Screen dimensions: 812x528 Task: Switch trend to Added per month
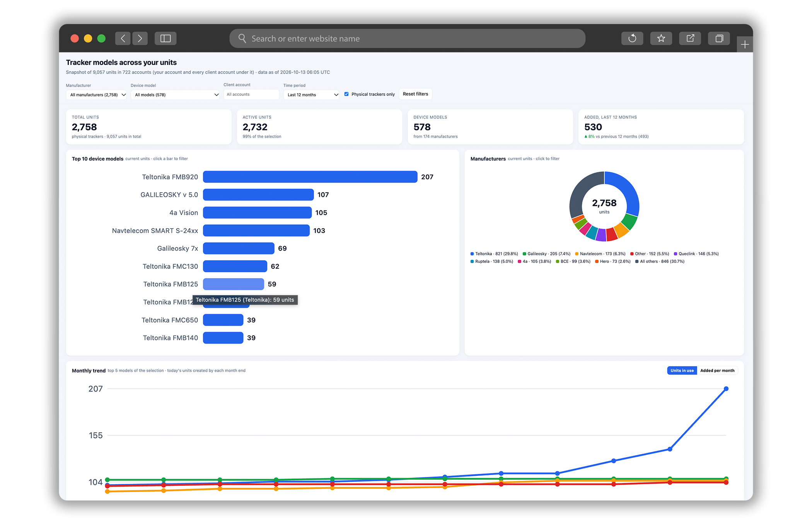717,371
